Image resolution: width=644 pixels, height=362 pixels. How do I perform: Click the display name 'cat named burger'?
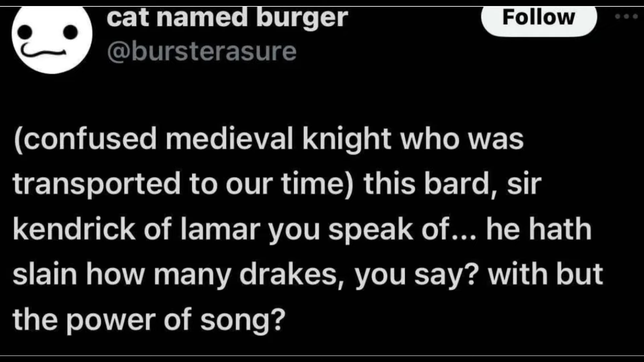[227, 18]
